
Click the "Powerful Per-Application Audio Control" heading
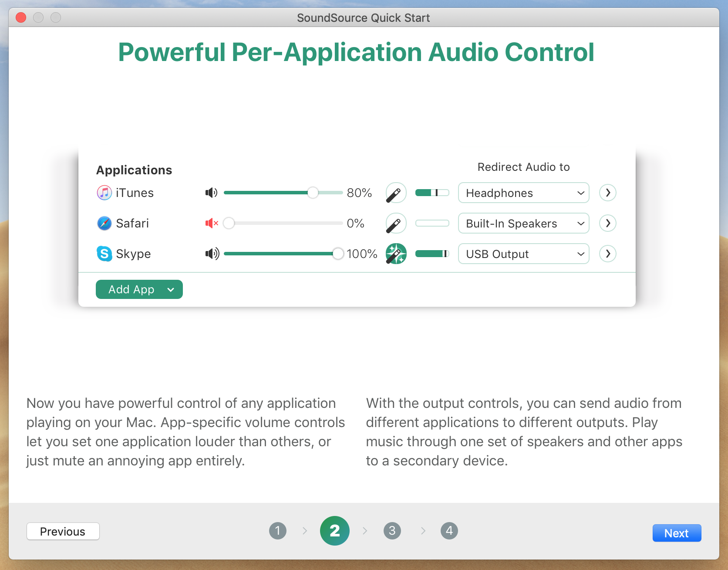356,52
